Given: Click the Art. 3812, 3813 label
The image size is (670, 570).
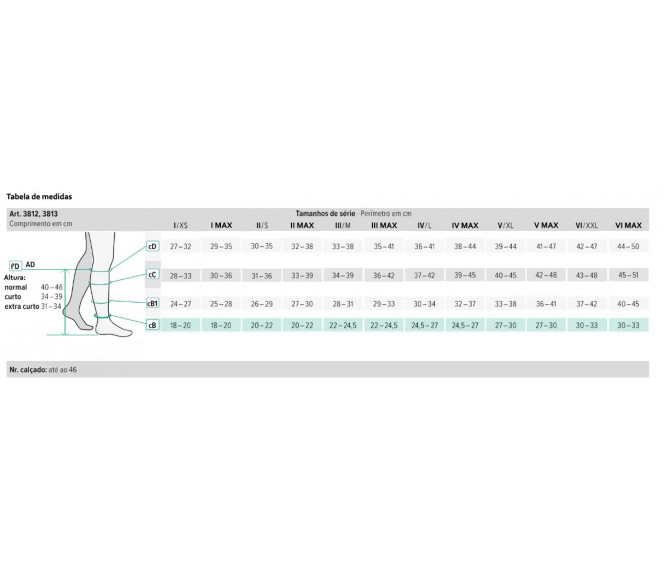Looking at the screenshot, I should coord(32,215).
